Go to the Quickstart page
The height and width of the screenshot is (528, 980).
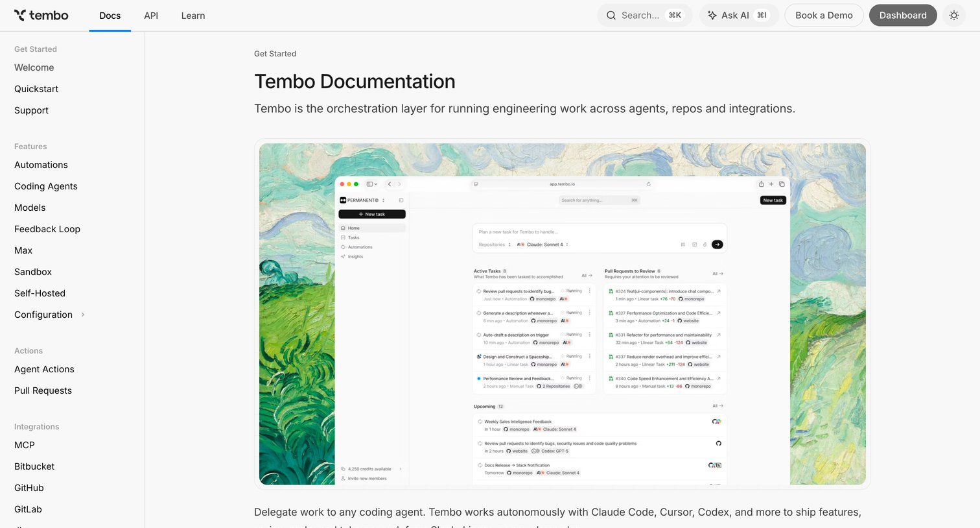pyautogui.click(x=36, y=89)
